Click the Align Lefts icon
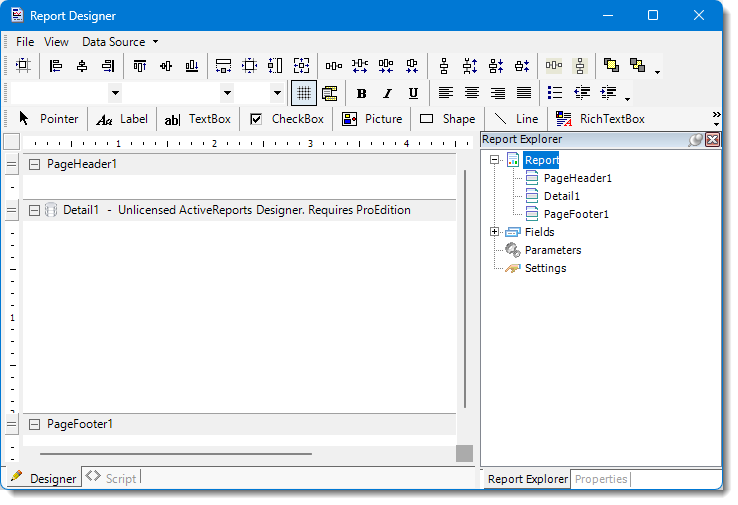Screen dimensions: 738x505 pyautogui.click(x=56, y=66)
